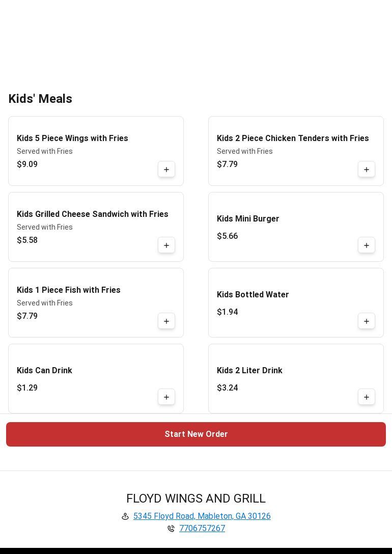This screenshot has width=392, height=554.
Task: Open the 5345 Floyd Road address link
Action: [202, 516]
